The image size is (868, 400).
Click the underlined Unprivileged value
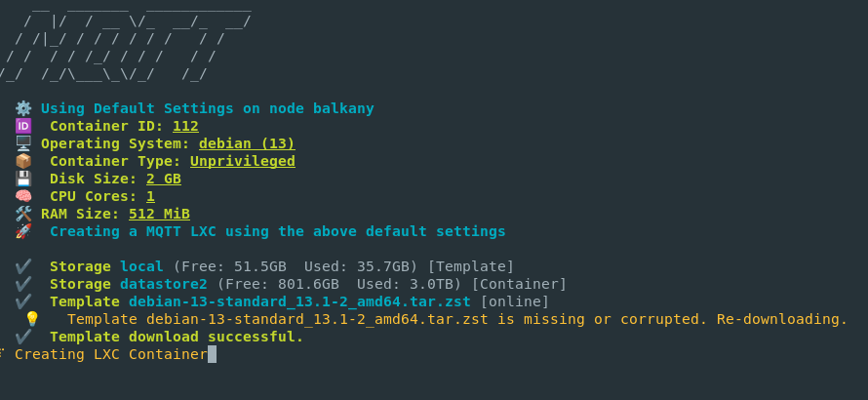click(x=242, y=161)
